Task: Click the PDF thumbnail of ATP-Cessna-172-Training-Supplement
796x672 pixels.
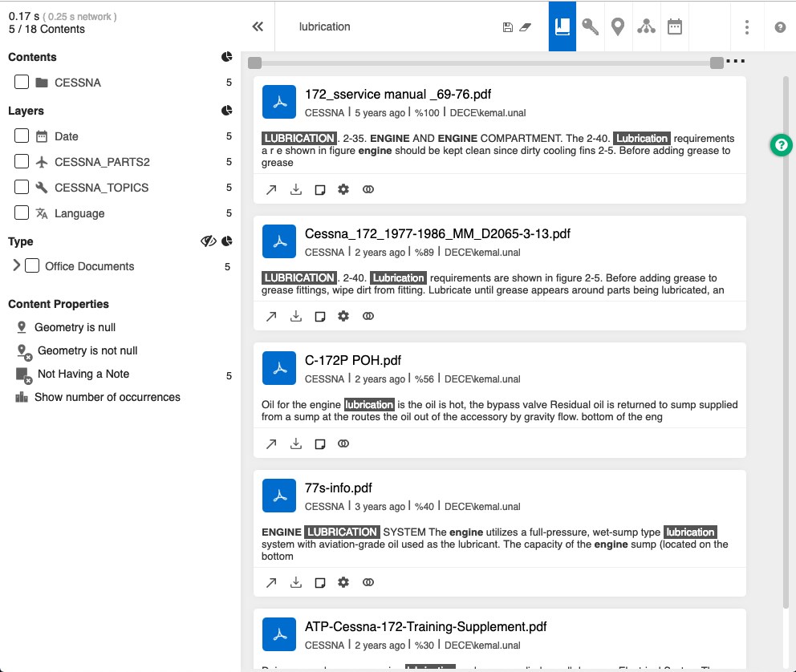Action: point(279,634)
